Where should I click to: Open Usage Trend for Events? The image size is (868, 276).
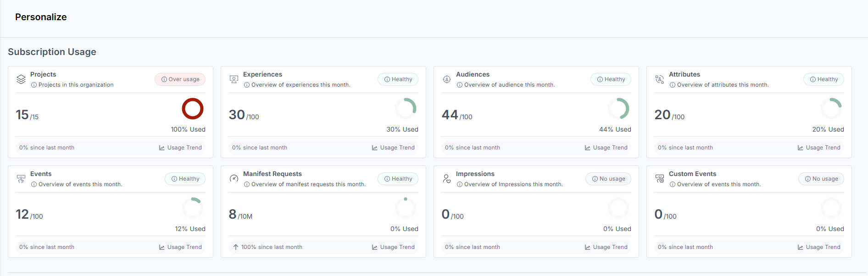[x=180, y=247]
